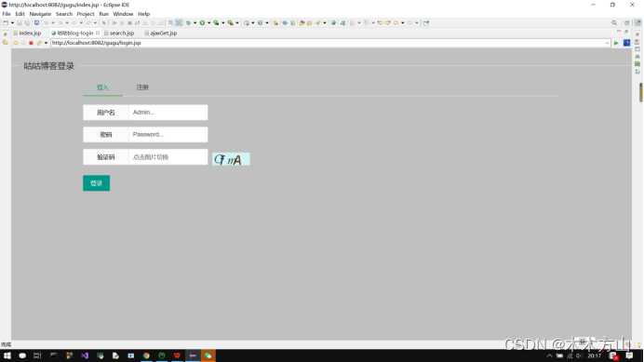Open the Windows Start menu
The width and height of the screenshot is (644, 362).
coord(7,355)
